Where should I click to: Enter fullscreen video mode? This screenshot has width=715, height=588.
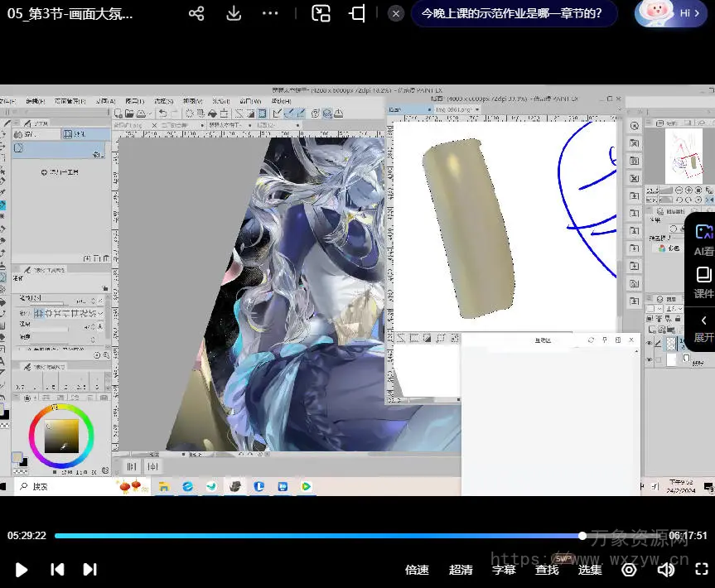coord(701,570)
